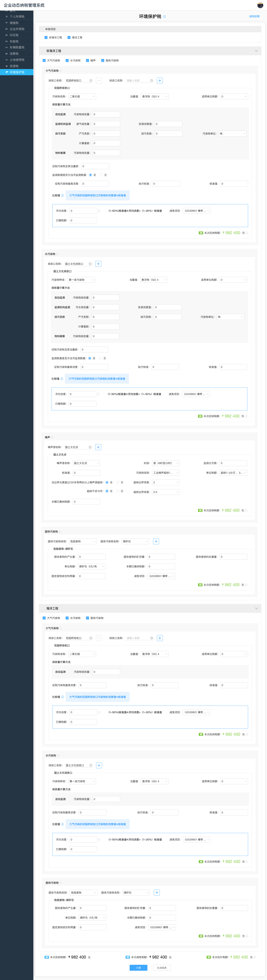Open the 污染物种类 dropdown 第一类污染物 under 非海洋工程 水污染物
Screen dimensions: 267x980
point(81,280)
